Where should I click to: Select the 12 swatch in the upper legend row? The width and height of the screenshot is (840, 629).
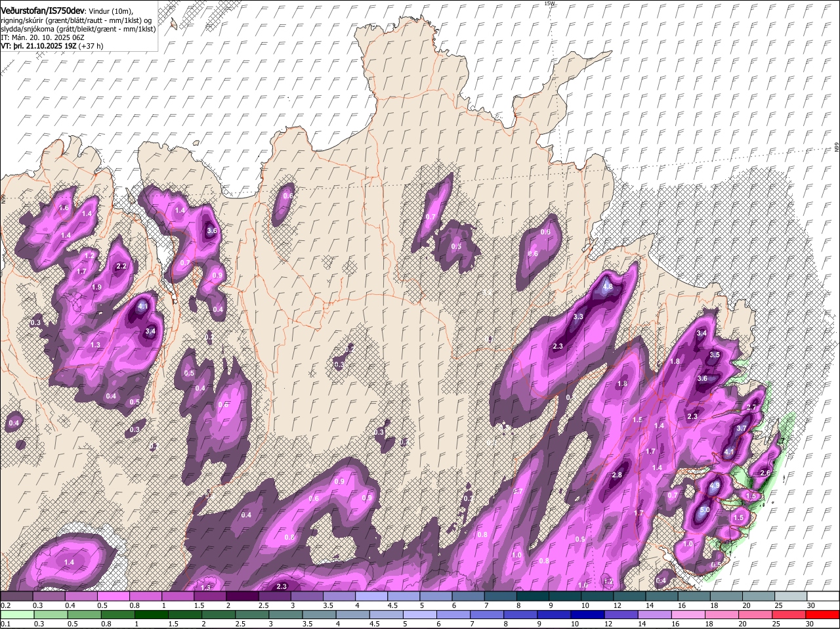point(630,596)
